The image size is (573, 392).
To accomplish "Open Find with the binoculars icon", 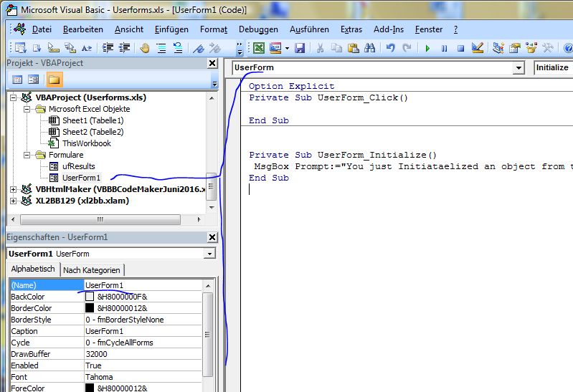I will 369,48.
